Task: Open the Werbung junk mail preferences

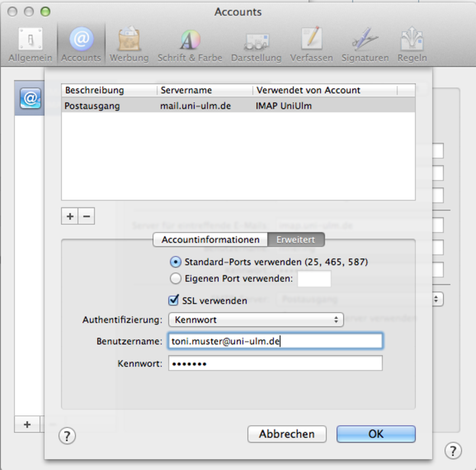Action: (129, 44)
